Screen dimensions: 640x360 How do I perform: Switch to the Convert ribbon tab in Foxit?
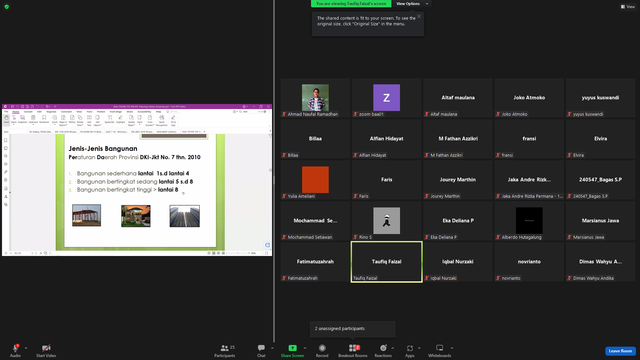click(28, 111)
